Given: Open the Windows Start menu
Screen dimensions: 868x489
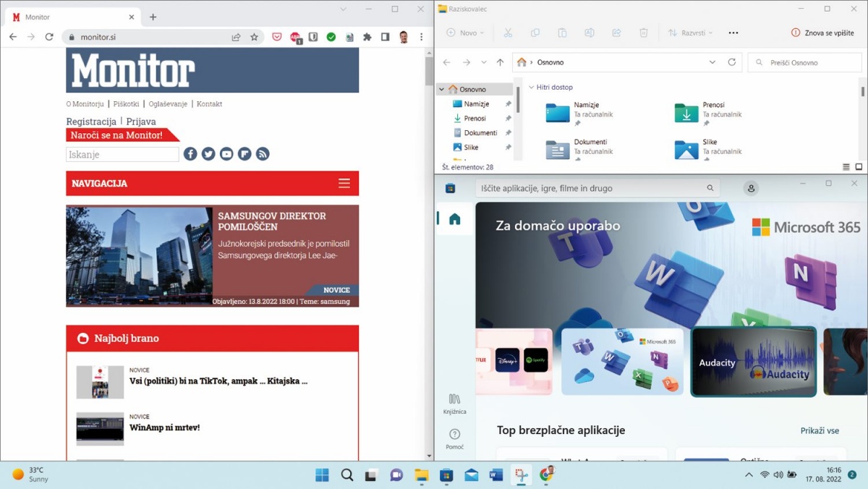Looking at the screenshot, I should (322, 475).
